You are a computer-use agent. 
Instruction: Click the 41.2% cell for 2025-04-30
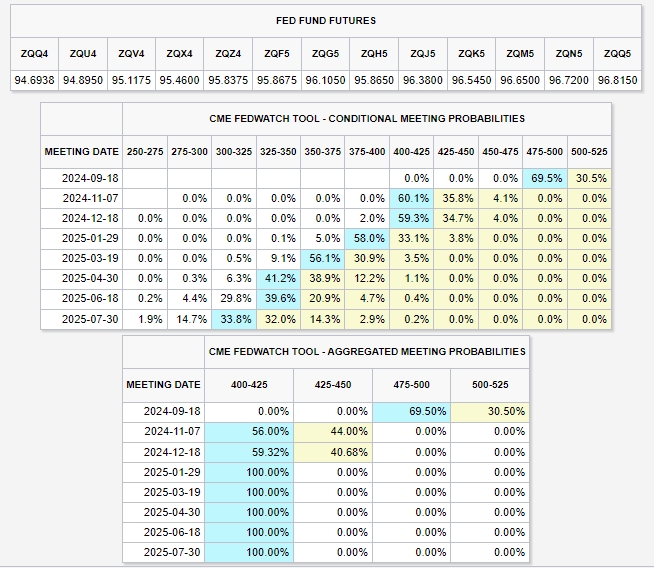coord(280,279)
